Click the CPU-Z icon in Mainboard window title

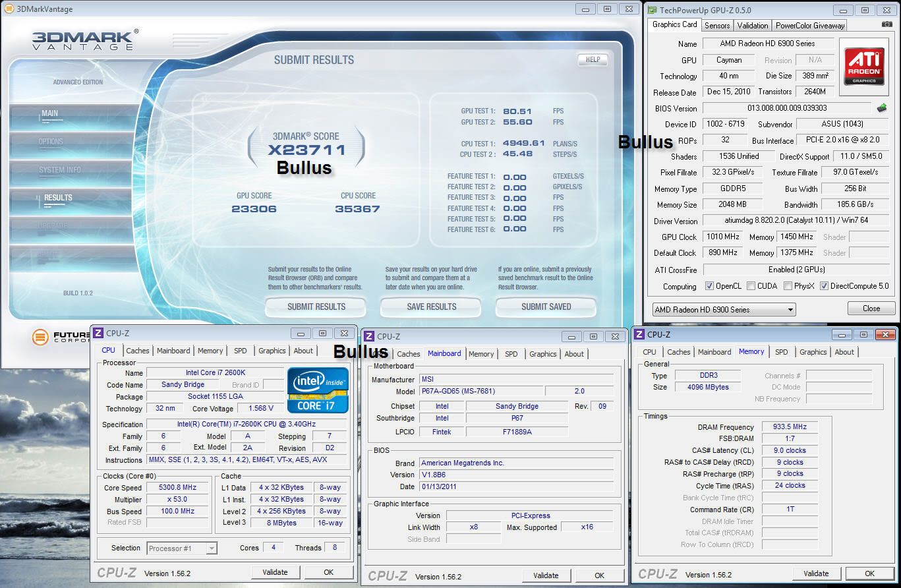(x=369, y=336)
